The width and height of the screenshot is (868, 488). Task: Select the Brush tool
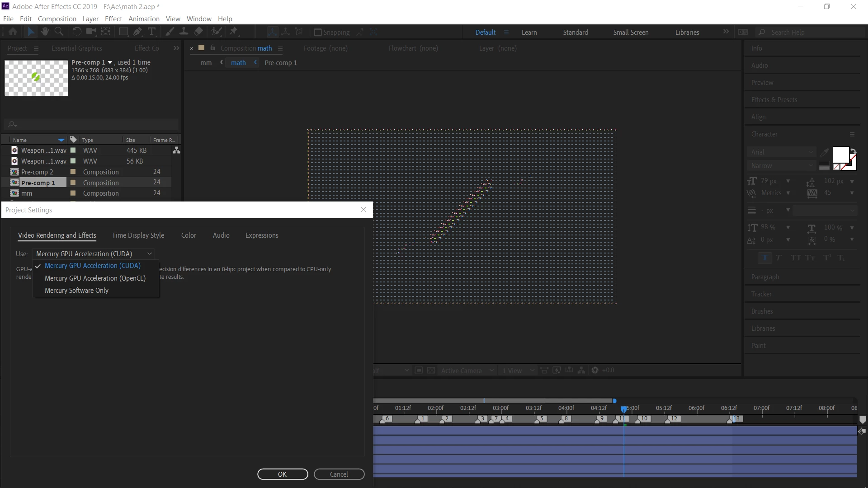pos(170,32)
